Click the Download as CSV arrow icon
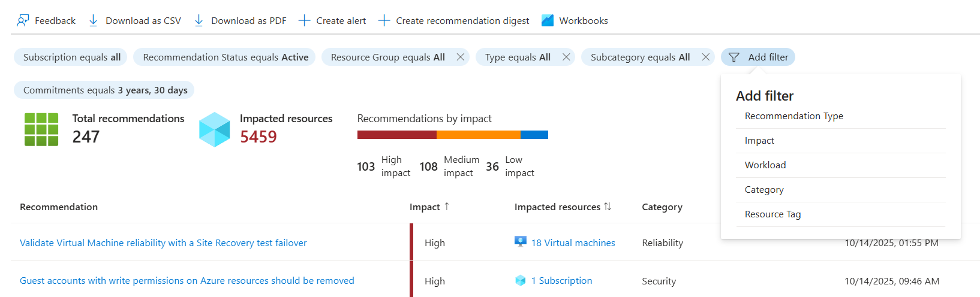Image resolution: width=980 pixels, height=297 pixels. pyautogui.click(x=93, y=21)
